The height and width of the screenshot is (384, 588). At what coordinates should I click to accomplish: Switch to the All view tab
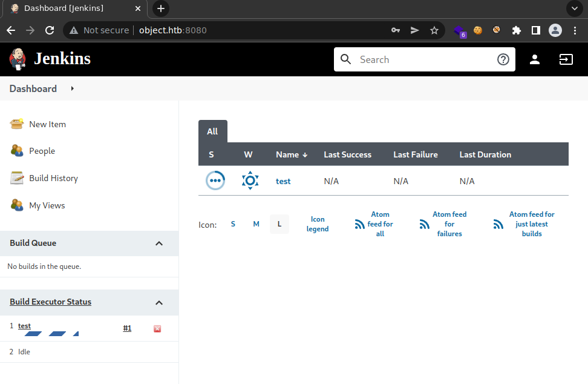click(212, 131)
